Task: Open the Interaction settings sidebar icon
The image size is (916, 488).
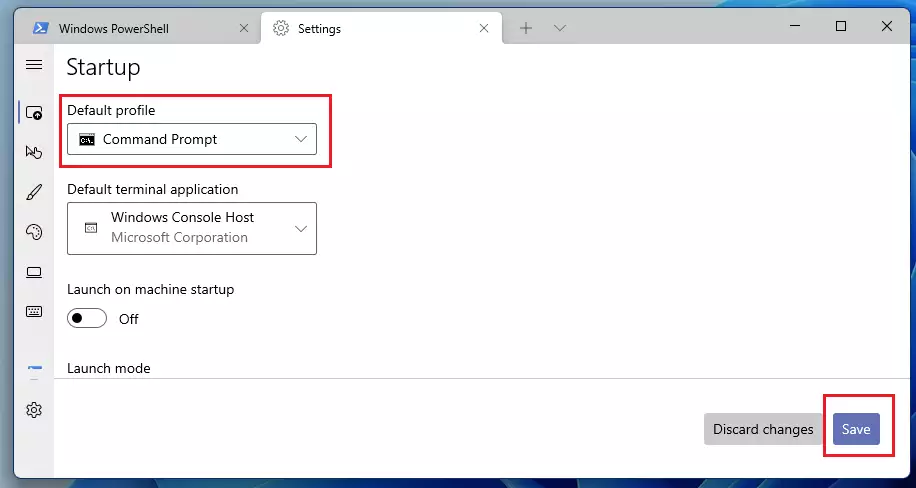Action: pyautogui.click(x=34, y=152)
